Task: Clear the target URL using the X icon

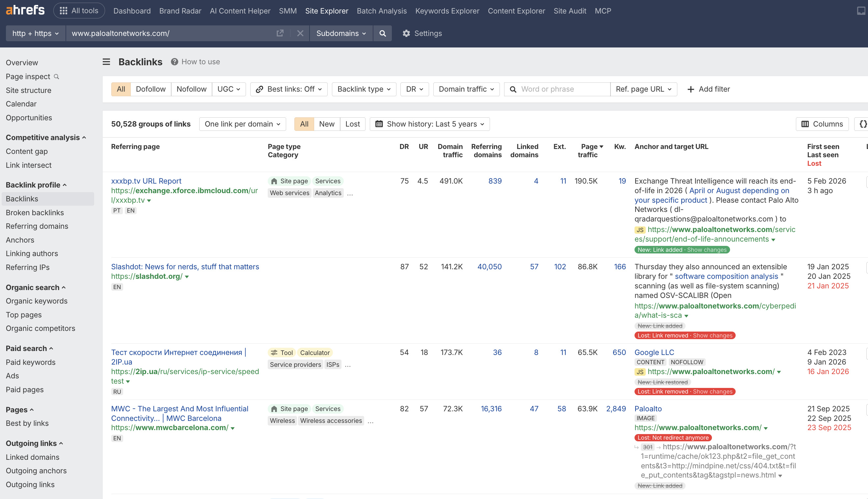Action: pyautogui.click(x=300, y=33)
